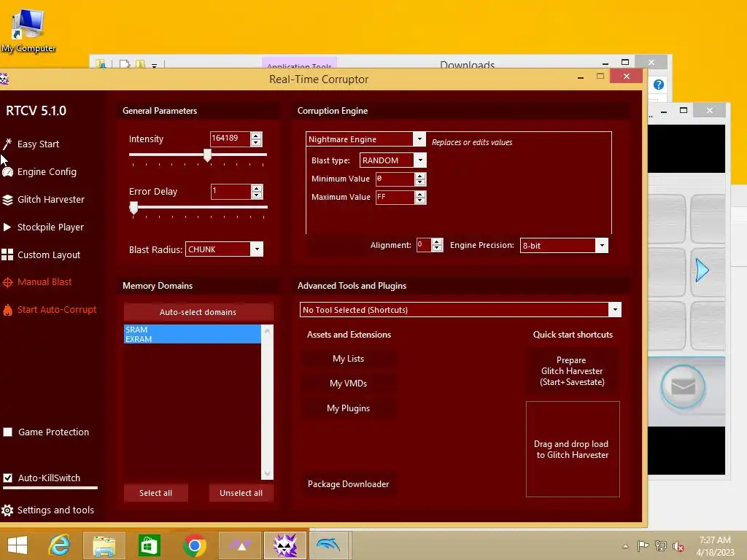The width and height of the screenshot is (747, 560).
Task: Open Action Center flag tray icon
Action: 643,545
